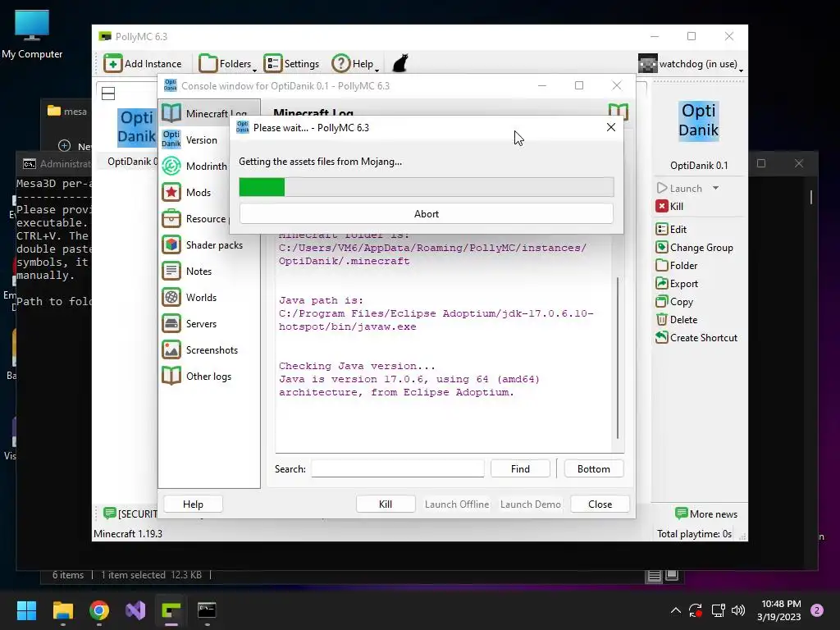Click the network tray icon

(718, 610)
